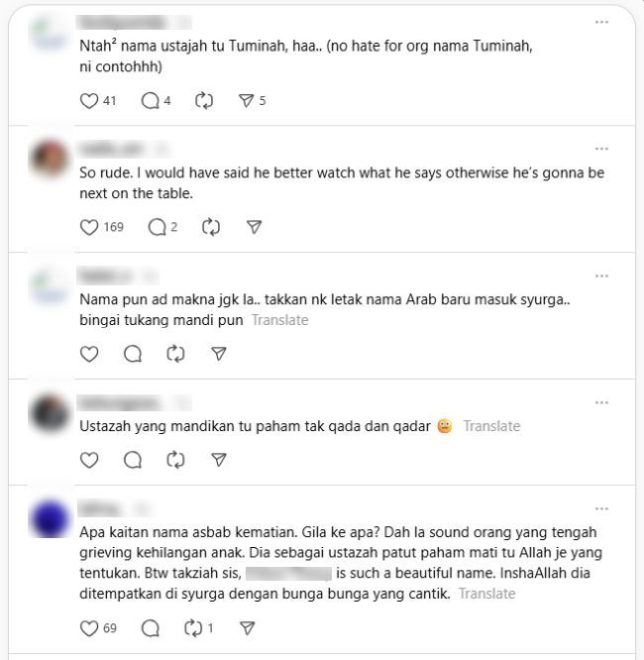This screenshot has width=644, height=660.
Task: Share the comment with 5 shares
Action: coord(247,101)
